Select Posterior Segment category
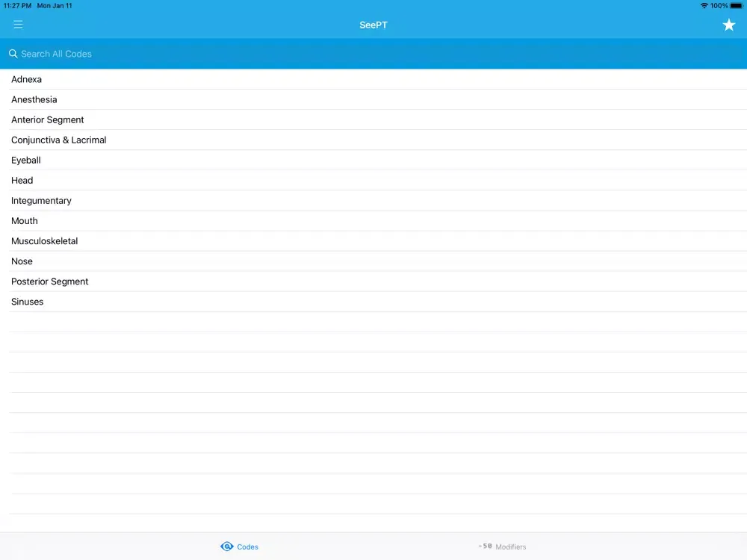Image resolution: width=747 pixels, height=560 pixels. click(x=373, y=282)
